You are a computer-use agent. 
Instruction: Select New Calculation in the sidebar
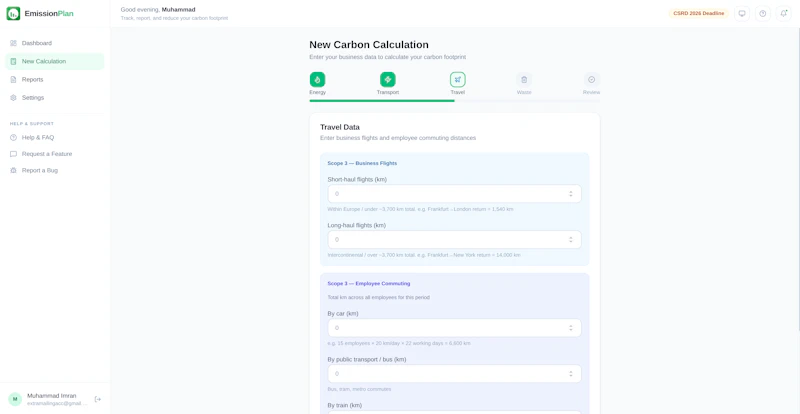[x=55, y=61]
